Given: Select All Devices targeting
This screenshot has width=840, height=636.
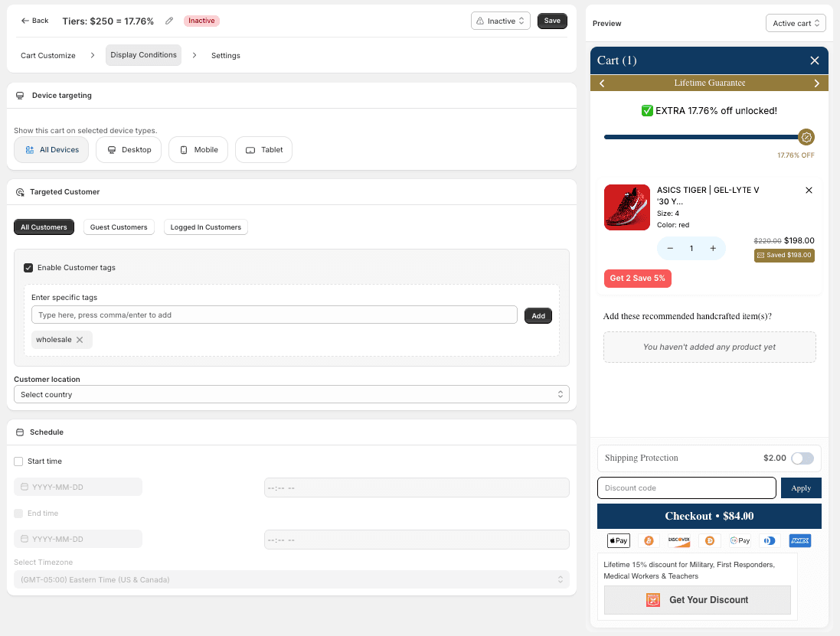Looking at the screenshot, I should click(51, 150).
